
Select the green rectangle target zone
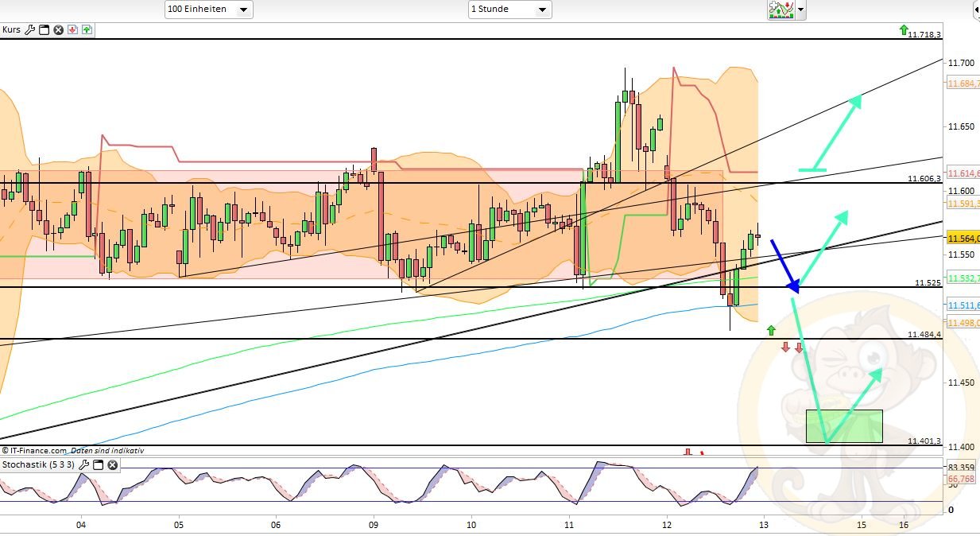point(843,425)
